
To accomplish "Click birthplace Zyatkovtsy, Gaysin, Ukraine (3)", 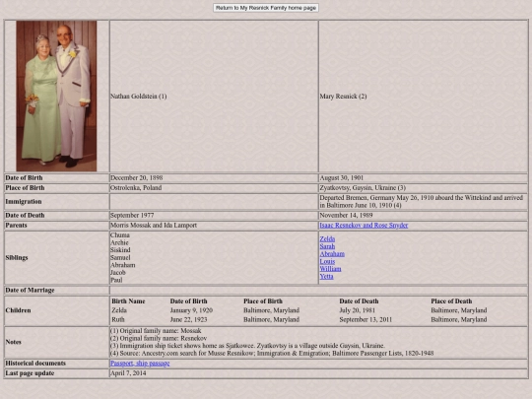I will (363, 187).
